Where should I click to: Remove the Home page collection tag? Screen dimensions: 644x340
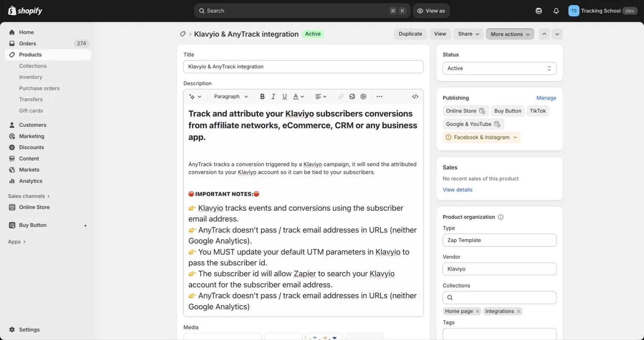[477, 311]
